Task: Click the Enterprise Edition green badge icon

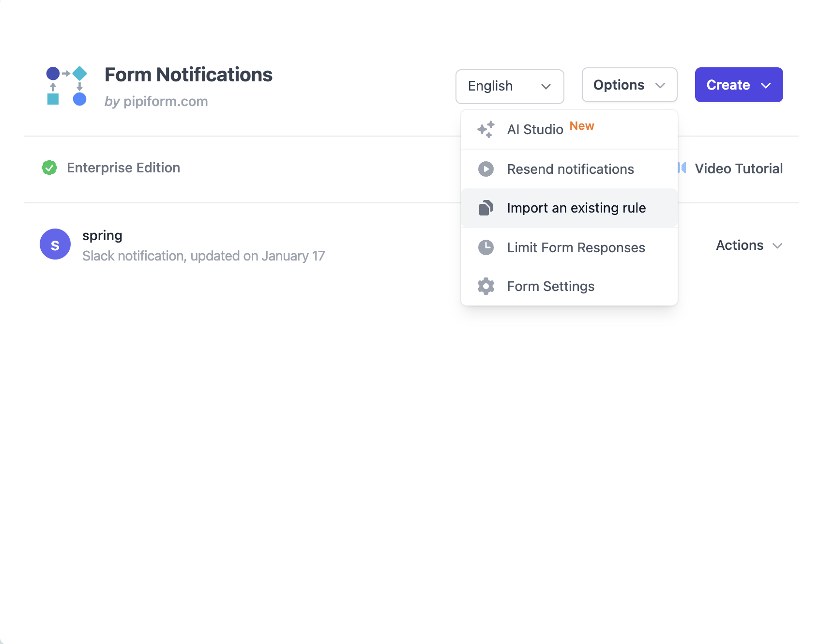Action: point(50,168)
